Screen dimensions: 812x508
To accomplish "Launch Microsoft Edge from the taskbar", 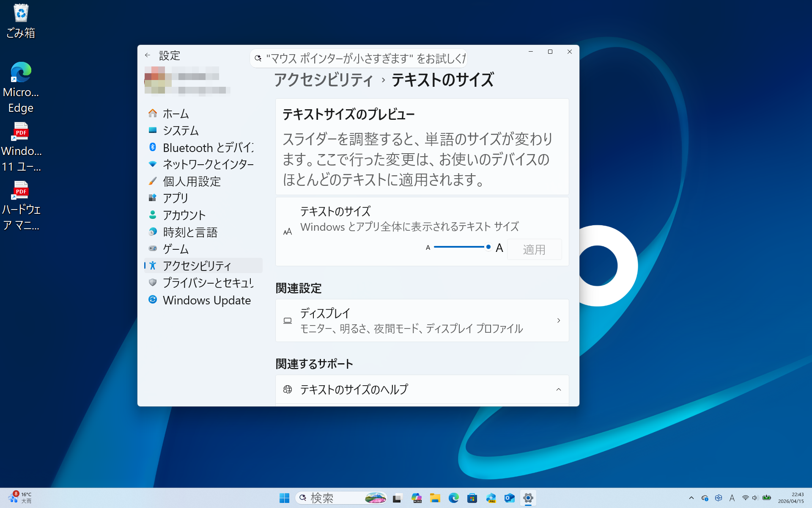I will tap(454, 498).
